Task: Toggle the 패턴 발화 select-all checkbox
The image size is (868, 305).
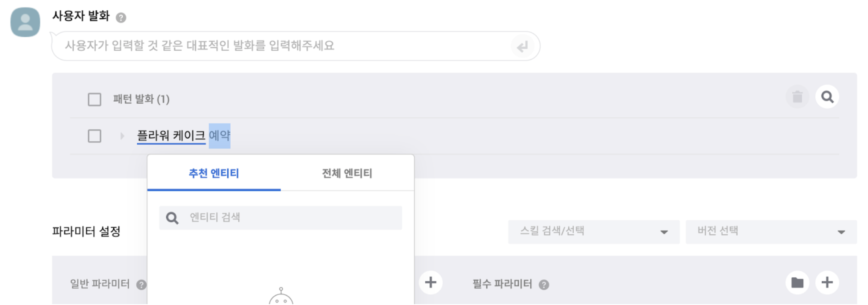Action: coord(95,100)
